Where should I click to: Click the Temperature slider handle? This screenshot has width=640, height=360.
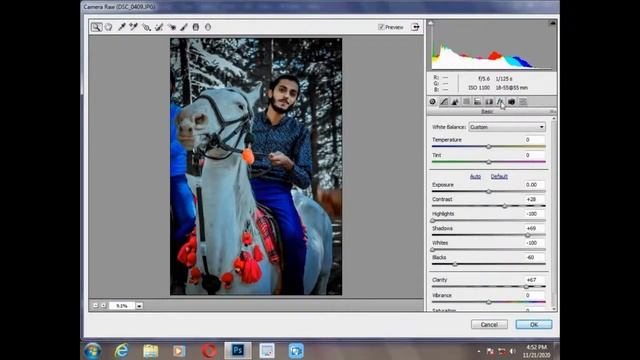click(489, 147)
